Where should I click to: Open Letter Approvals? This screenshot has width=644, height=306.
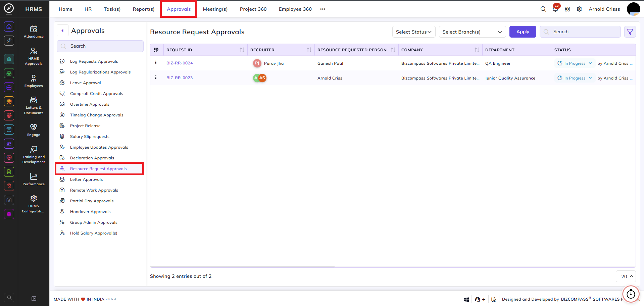click(x=86, y=180)
